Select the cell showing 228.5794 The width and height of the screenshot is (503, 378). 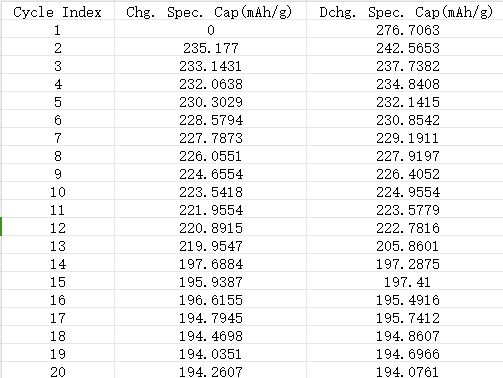[210, 120]
